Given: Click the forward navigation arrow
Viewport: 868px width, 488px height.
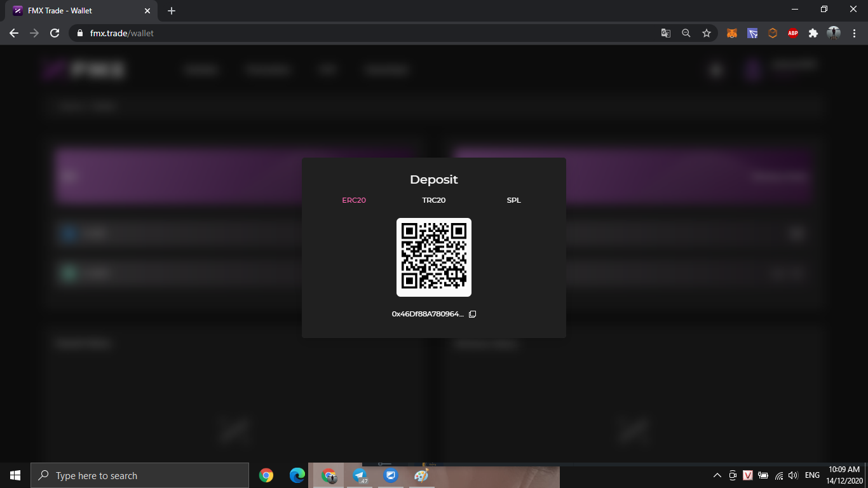Looking at the screenshot, I should click(x=34, y=33).
